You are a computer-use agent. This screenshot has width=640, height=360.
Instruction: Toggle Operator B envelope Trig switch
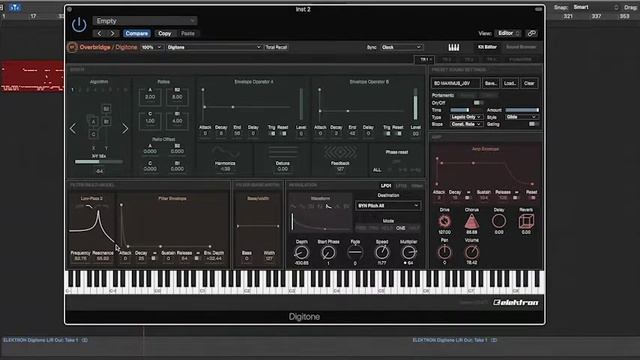387,133
